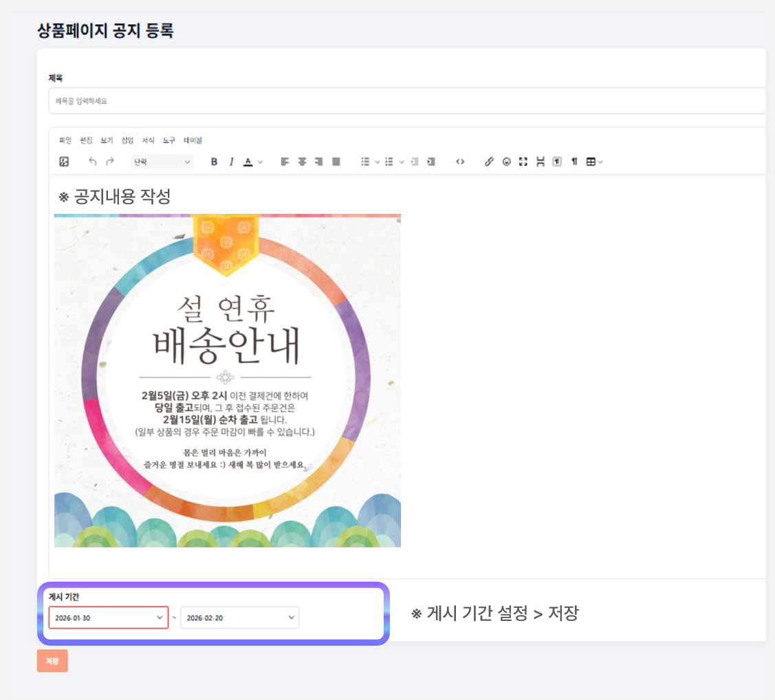Screen dimensions: 775x700
Task: Toggle bold formatting
Action: [x=214, y=162]
